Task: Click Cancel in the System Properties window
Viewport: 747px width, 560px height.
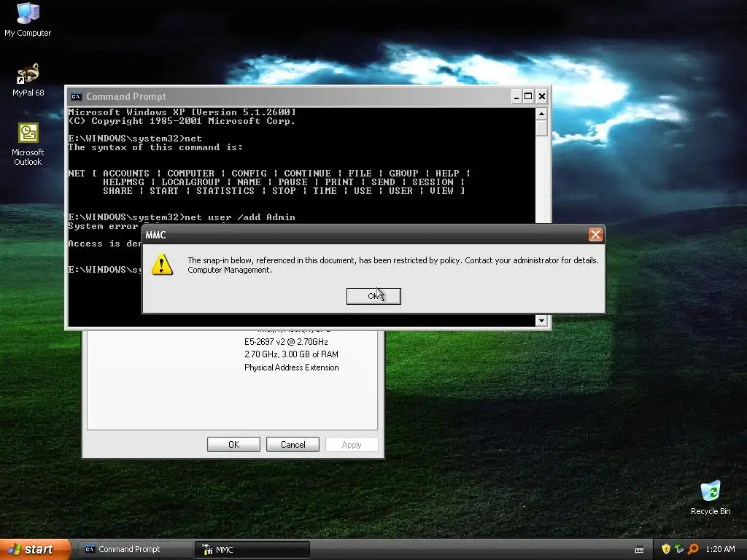Action: [x=293, y=444]
